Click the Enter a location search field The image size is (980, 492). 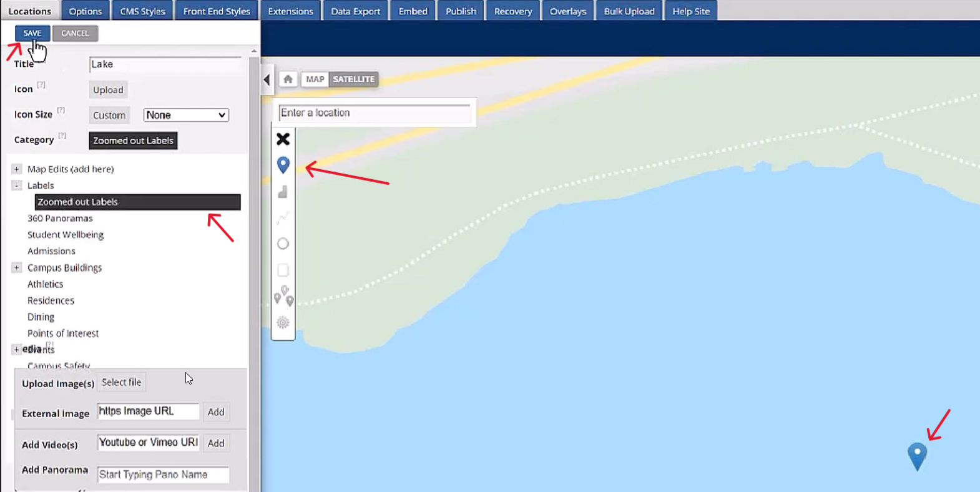pyautogui.click(x=374, y=113)
